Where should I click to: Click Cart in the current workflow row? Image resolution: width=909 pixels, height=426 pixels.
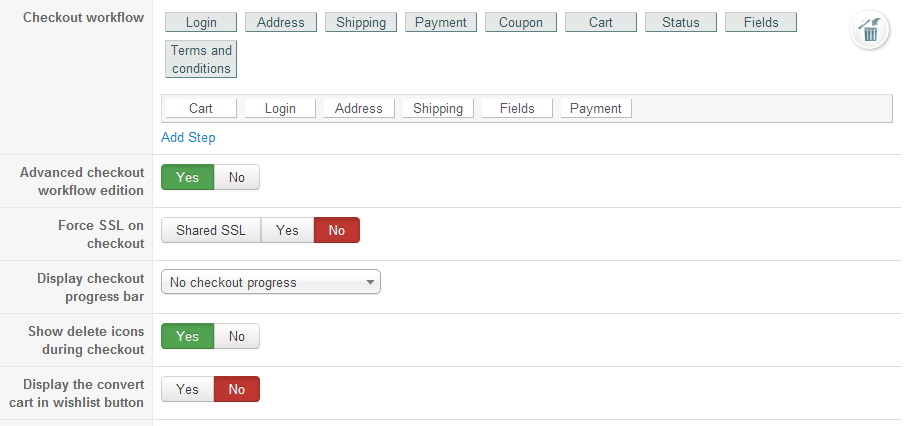pyautogui.click(x=201, y=108)
